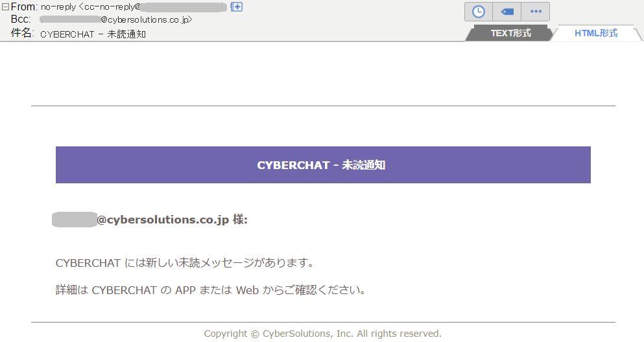Click the Bcc recipient address
Viewport: 644px width, 342px height.
tap(116, 19)
